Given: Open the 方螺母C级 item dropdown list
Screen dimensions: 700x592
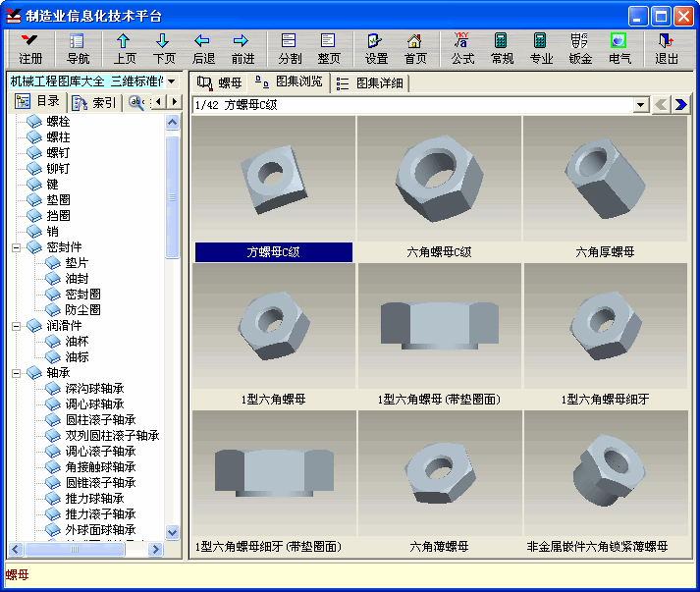Looking at the screenshot, I should (x=641, y=104).
